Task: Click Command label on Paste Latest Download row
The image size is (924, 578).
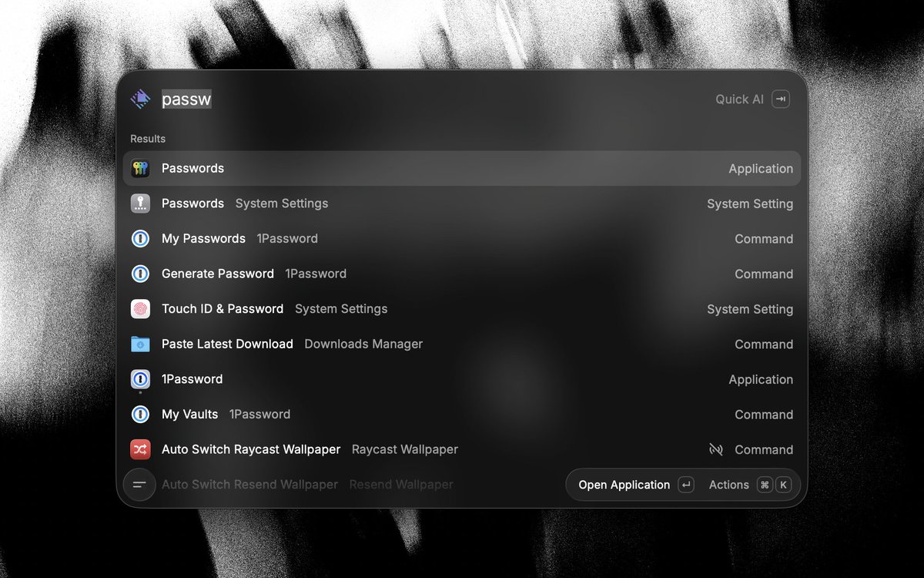Action: click(x=764, y=344)
